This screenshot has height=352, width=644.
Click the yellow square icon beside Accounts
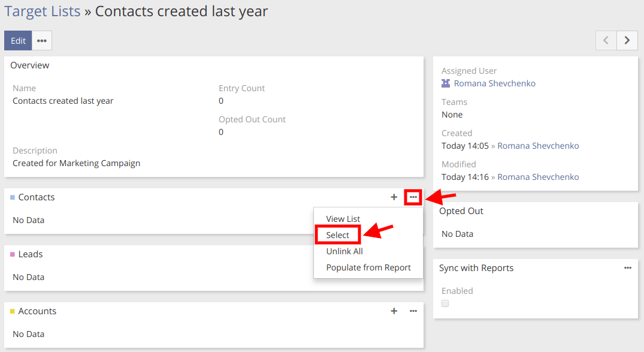point(13,311)
